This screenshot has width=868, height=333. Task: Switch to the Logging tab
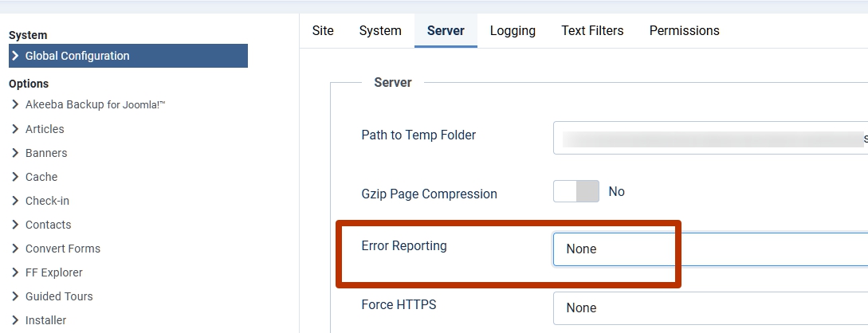coord(513,31)
